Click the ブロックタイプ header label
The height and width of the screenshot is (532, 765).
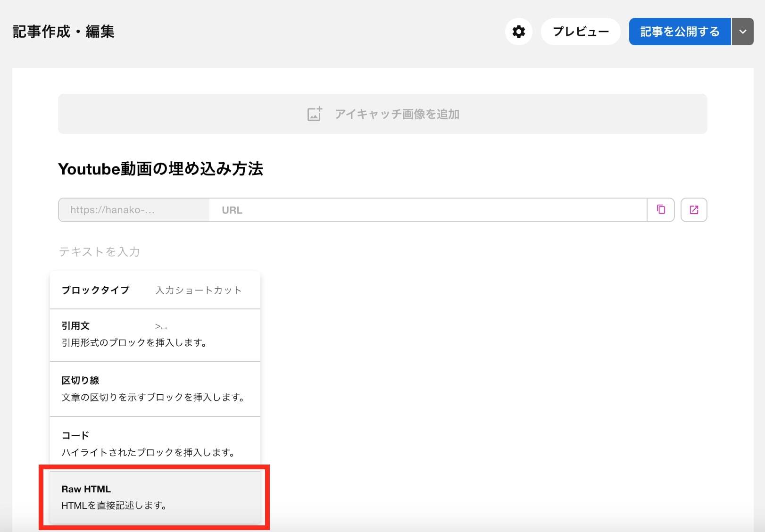[95, 290]
